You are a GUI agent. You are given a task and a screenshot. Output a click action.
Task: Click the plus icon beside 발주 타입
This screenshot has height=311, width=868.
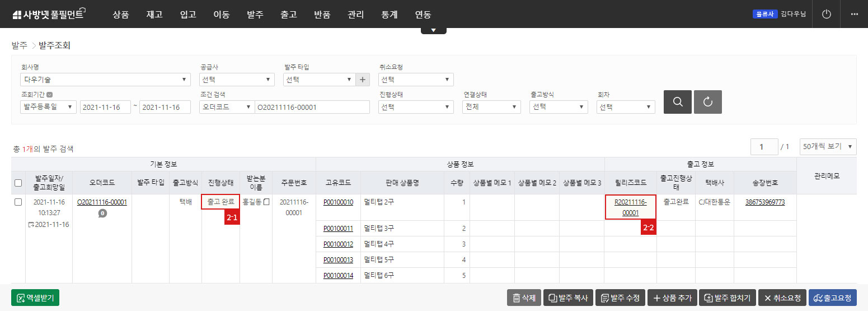click(363, 80)
